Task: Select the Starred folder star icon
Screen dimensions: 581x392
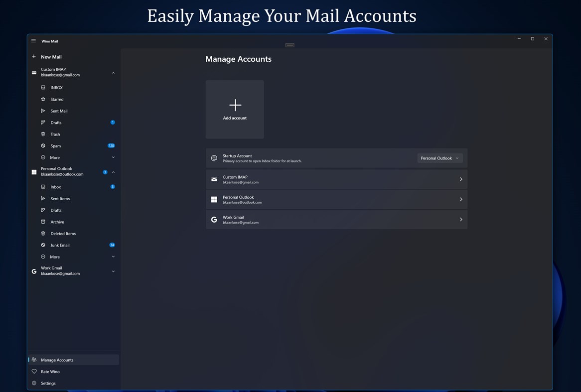Action: (x=43, y=99)
